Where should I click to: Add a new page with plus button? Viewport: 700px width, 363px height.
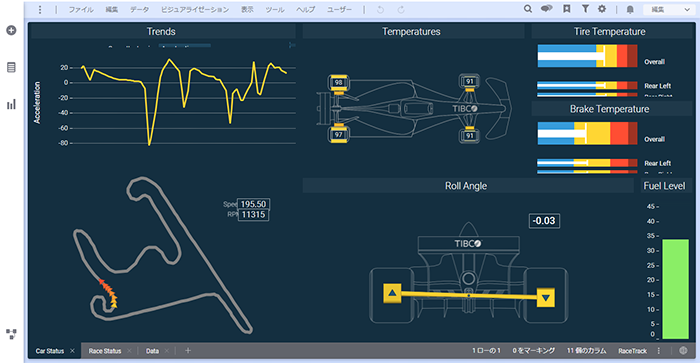(188, 350)
